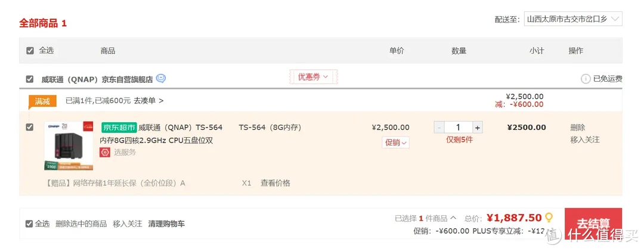Click the info icon next to 已免运费
This screenshot has width=644, height=251.
(x=586, y=79)
